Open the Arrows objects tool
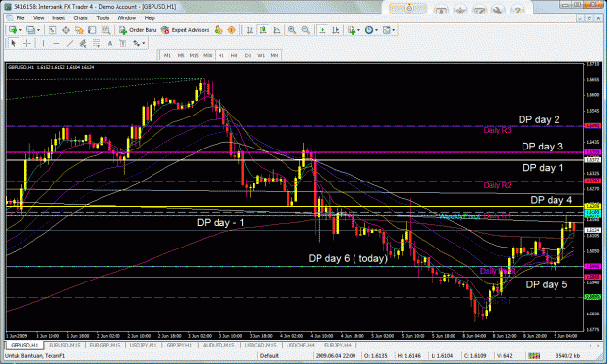This screenshot has height=364, width=607. pos(136,43)
